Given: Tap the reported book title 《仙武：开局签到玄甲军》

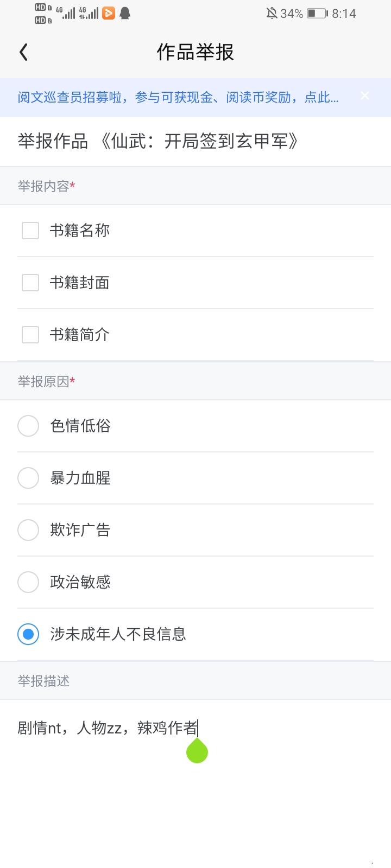Looking at the screenshot, I should [x=199, y=142].
